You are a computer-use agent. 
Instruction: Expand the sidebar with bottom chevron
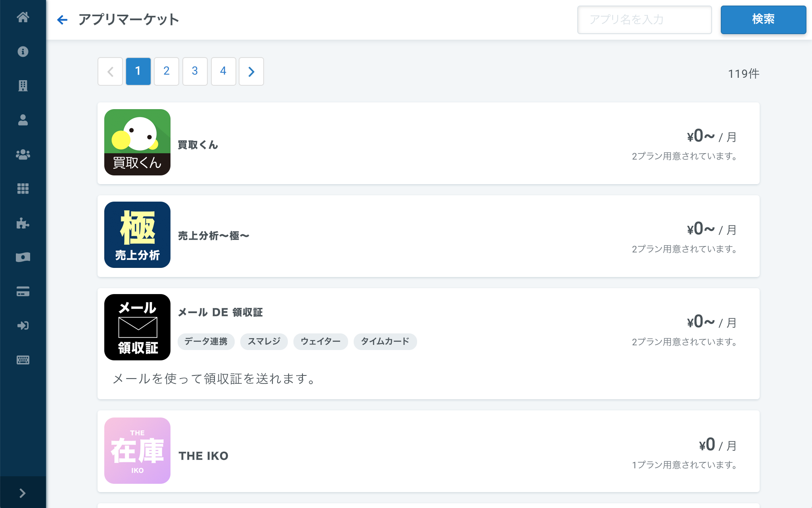tap(23, 493)
